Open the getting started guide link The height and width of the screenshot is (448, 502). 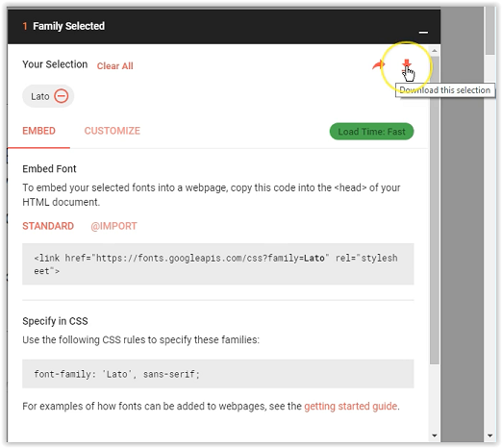(351, 406)
